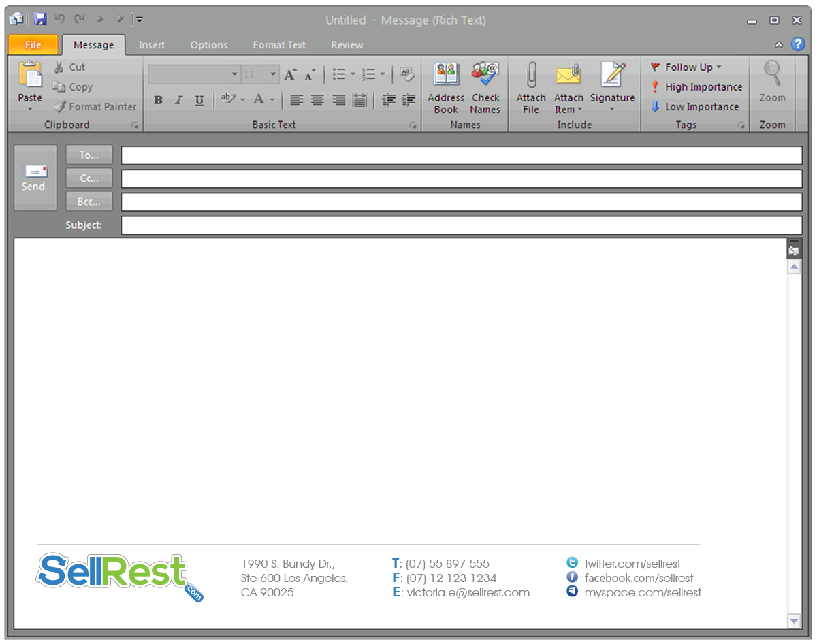Open the Format Text tab
817x644 pixels.
click(x=279, y=45)
